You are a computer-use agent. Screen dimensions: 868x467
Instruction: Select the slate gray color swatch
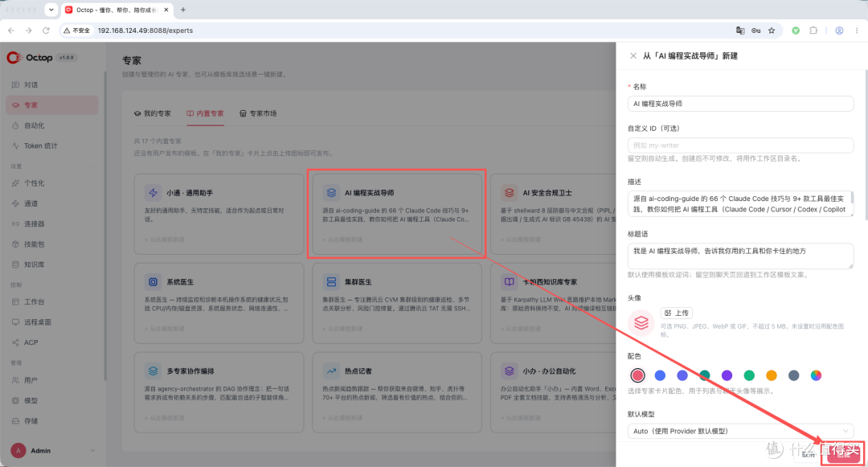coord(794,375)
